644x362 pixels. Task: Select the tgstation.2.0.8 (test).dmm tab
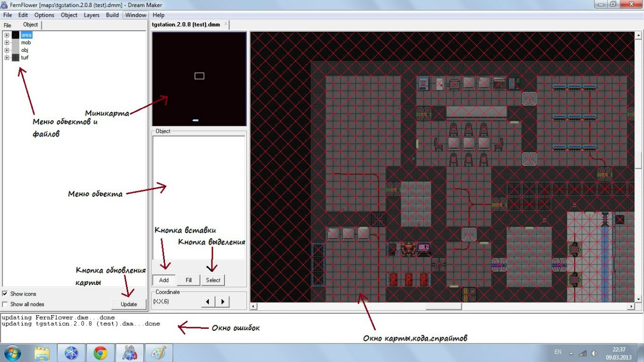point(186,24)
